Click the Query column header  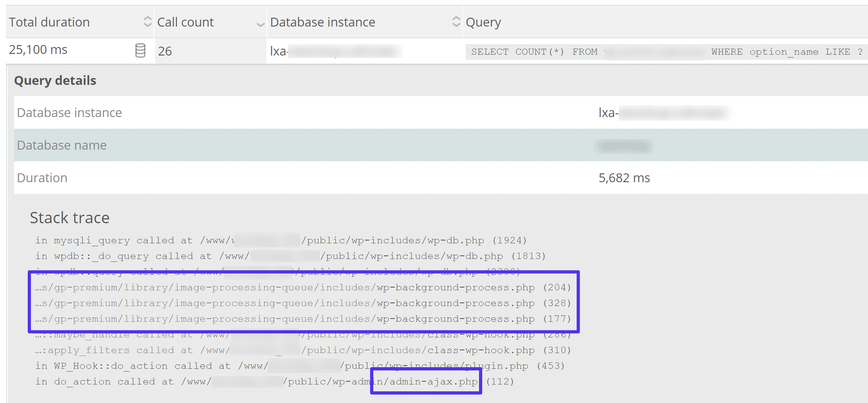483,22
